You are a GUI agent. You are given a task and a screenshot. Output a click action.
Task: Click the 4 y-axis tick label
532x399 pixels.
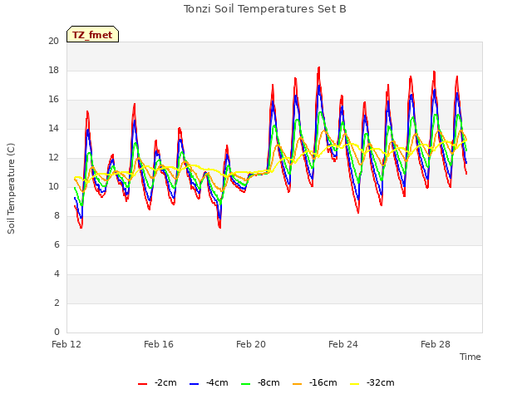click(57, 273)
